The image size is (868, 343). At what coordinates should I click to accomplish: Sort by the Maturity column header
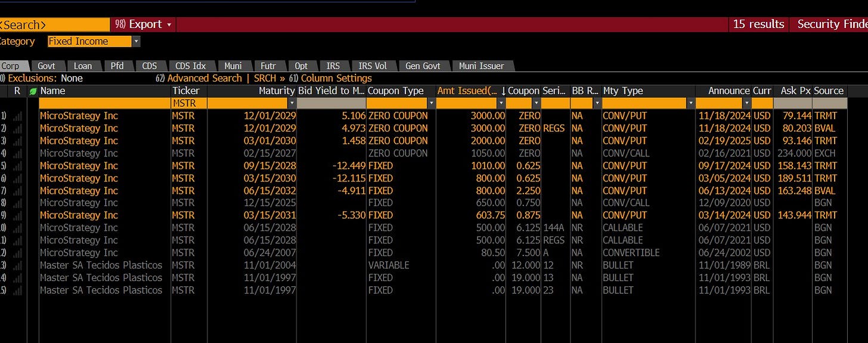(277, 91)
